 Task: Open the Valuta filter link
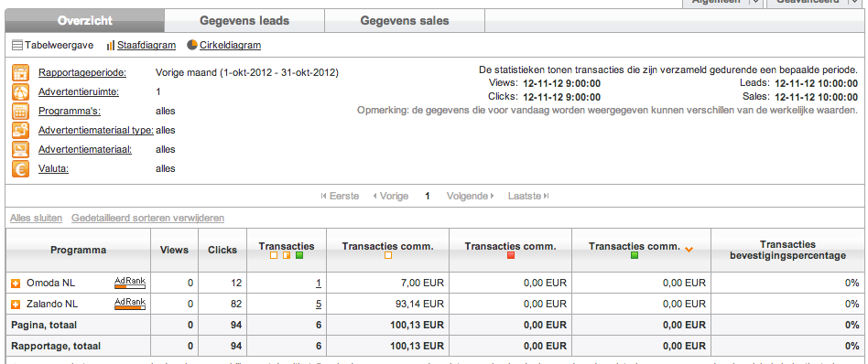click(x=53, y=168)
